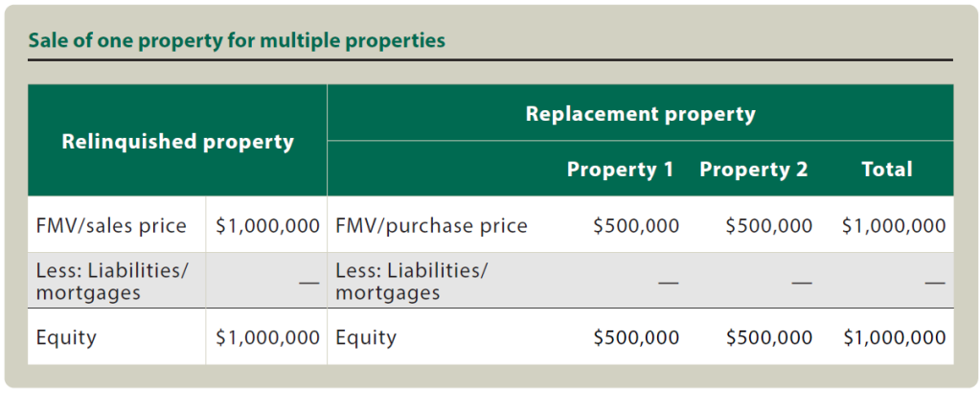Image resolution: width=980 pixels, height=412 pixels.
Task: Click the title 'Sale of one property for multiple properties'
Action: 237,41
